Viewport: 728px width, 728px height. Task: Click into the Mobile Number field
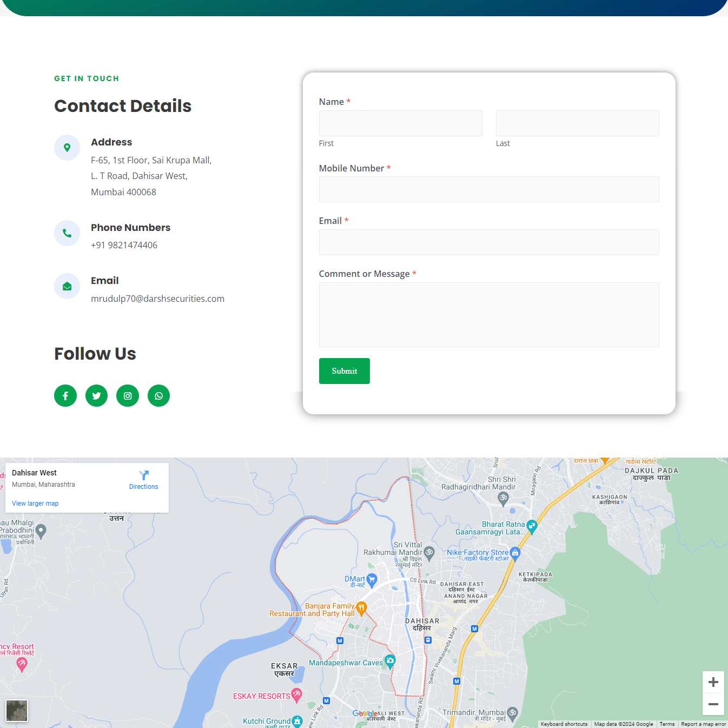(x=489, y=189)
